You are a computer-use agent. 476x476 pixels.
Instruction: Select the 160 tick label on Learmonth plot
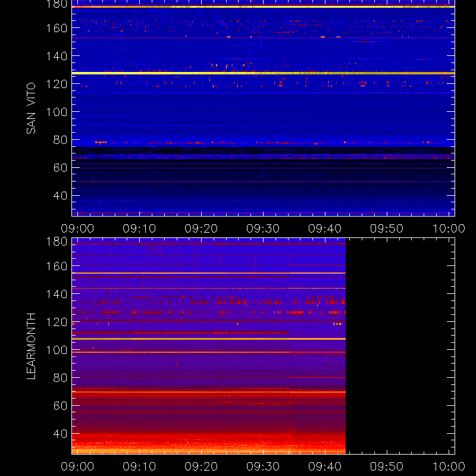[57, 266]
